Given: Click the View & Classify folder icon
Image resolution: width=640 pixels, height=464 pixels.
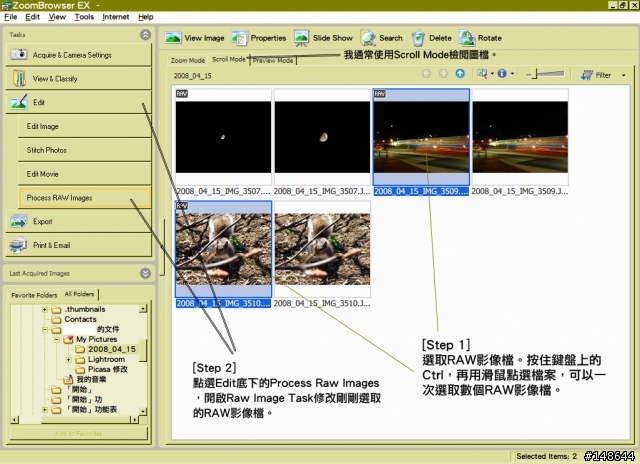Looking at the screenshot, I should click(19, 78).
